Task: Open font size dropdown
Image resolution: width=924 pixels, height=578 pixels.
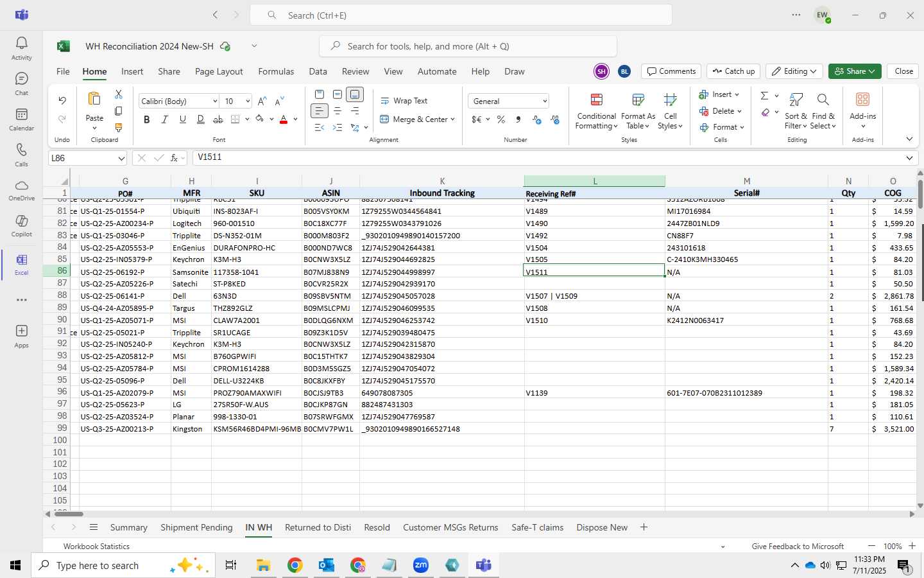Action: point(247,101)
